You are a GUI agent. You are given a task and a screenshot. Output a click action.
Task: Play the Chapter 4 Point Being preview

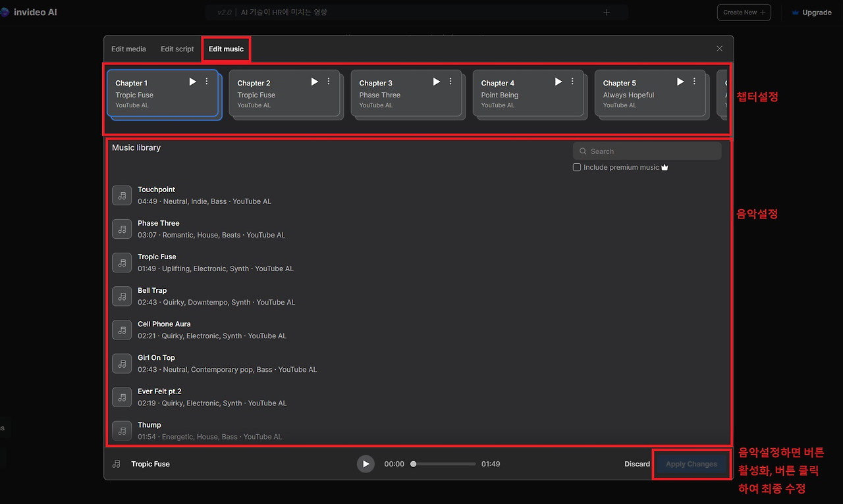(558, 82)
